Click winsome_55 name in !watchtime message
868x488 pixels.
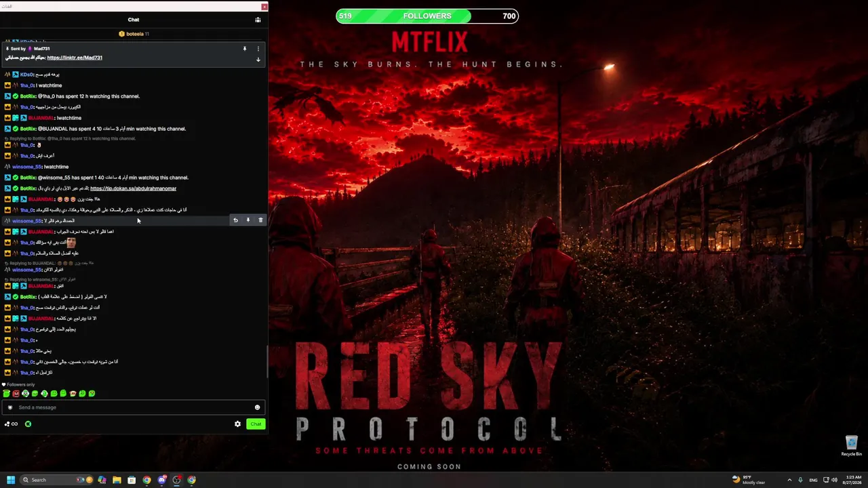[26, 167]
